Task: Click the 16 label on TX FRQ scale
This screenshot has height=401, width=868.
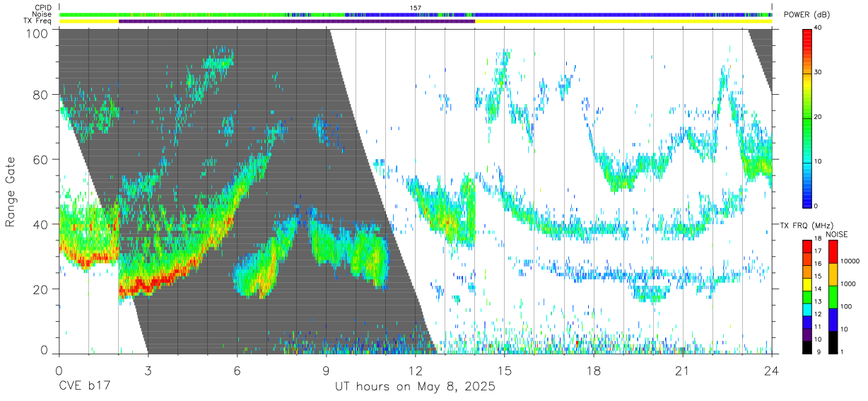Action: (x=819, y=265)
